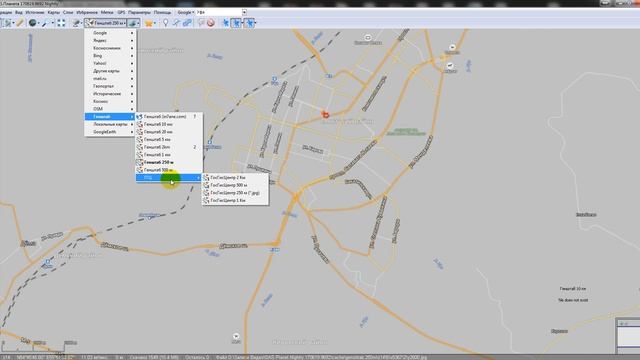Choose Генштаб 1 км map
The width and height of the screenshot is (640, 360).
169,155
